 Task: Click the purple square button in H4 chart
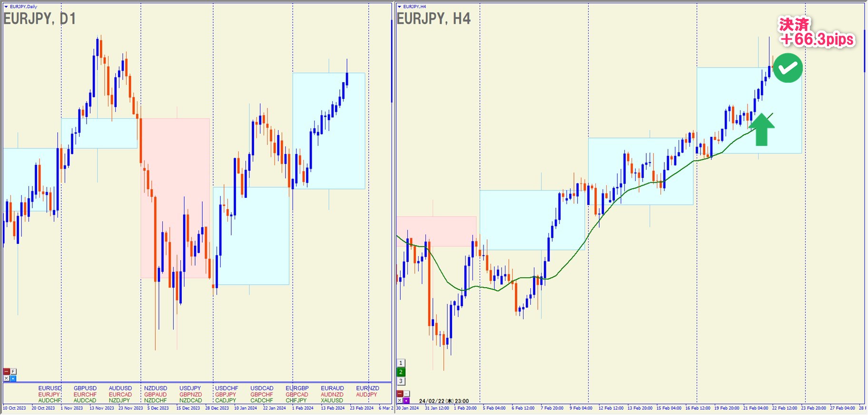(x=406, y=401)
